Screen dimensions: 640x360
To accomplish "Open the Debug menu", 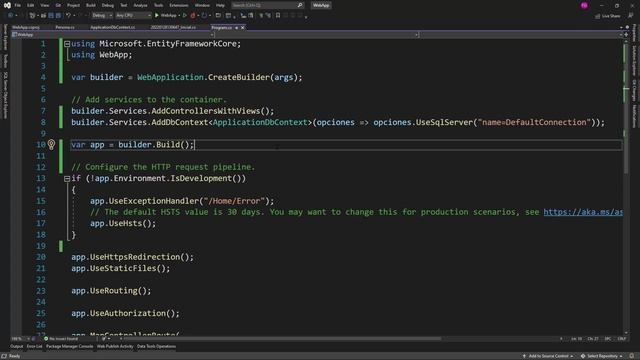I will (x=108, y=5).
